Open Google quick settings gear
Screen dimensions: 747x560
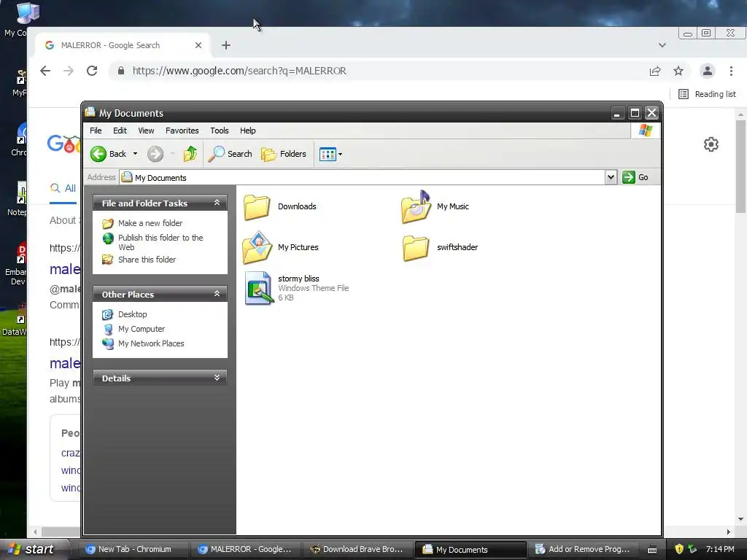tap(711, 144)
